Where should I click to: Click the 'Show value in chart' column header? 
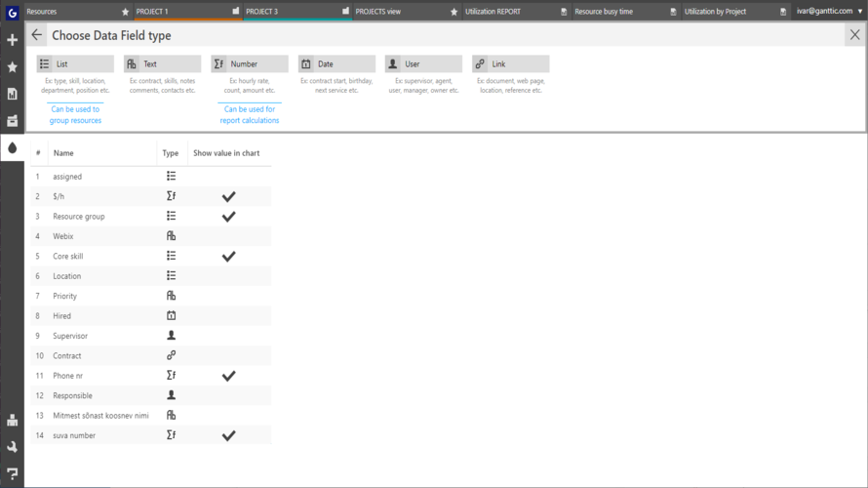pos(226,153)
